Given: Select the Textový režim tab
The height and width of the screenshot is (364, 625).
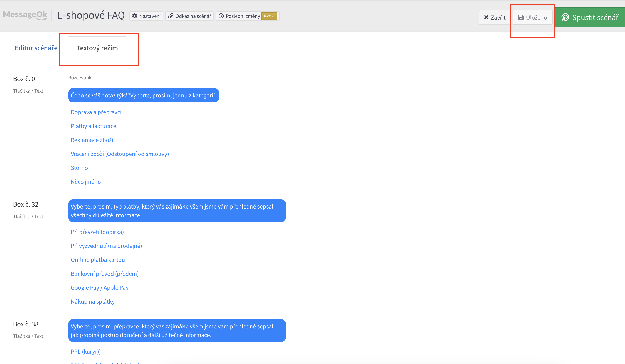Looking at the screenshot, I should pos(97,48).
